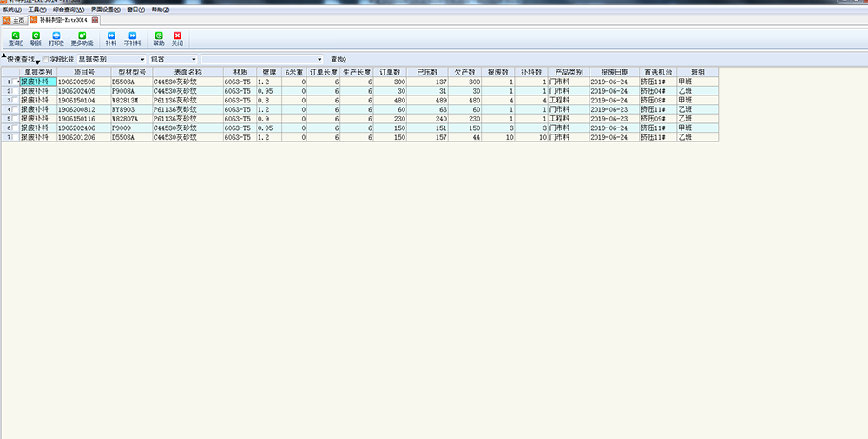Switch to the 主页 tab
The image size is (868, 439).
point(13,19)
